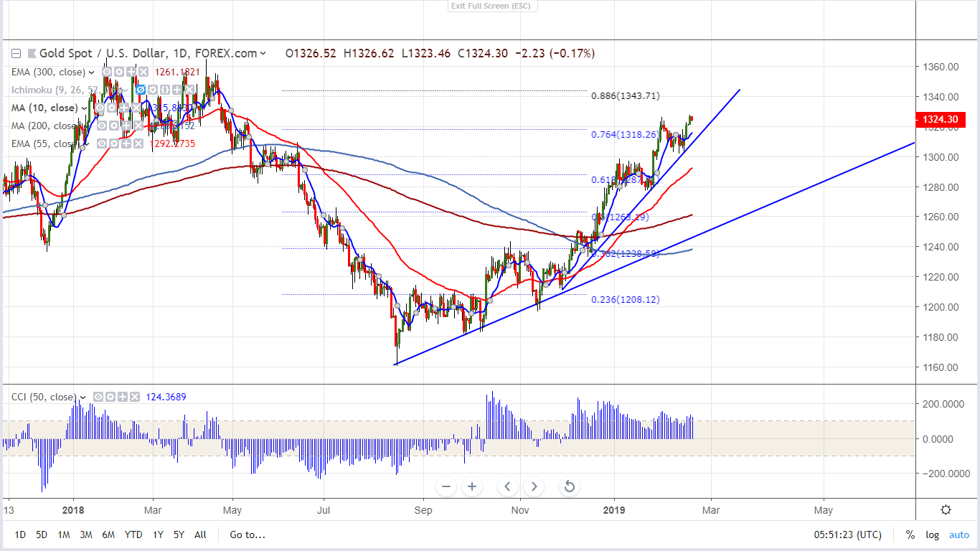This screenshot has height=551, width=980.
Task: Click the EMA (300, close) legend label
Action: pyautogui.click(x=48, y=72)
